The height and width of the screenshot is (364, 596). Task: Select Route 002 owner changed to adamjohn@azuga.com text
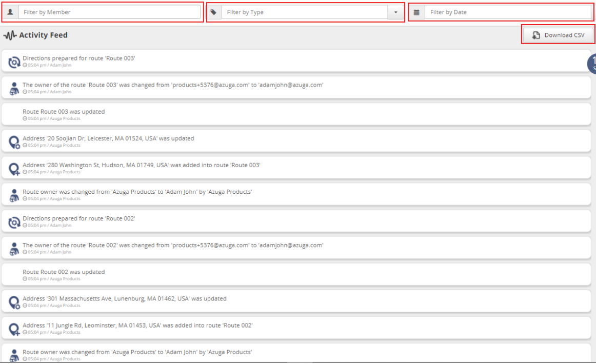point(173,245)
